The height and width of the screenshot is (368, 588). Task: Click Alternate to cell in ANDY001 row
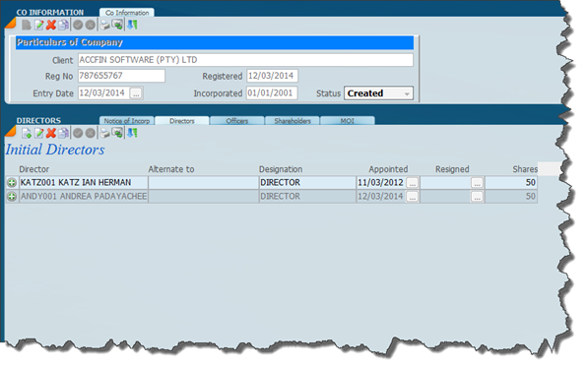[x=203, y=197]
